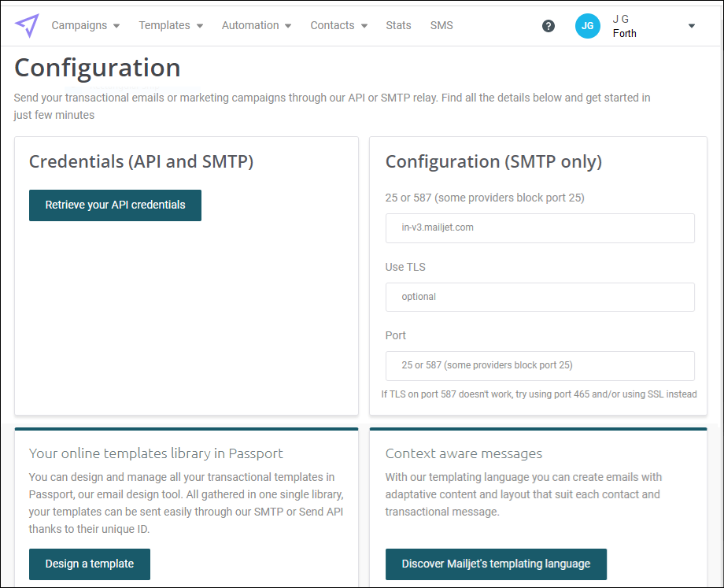Click the Context aware messages heading
The height and width of the screenshot is (588, 724).
point(464,453)
